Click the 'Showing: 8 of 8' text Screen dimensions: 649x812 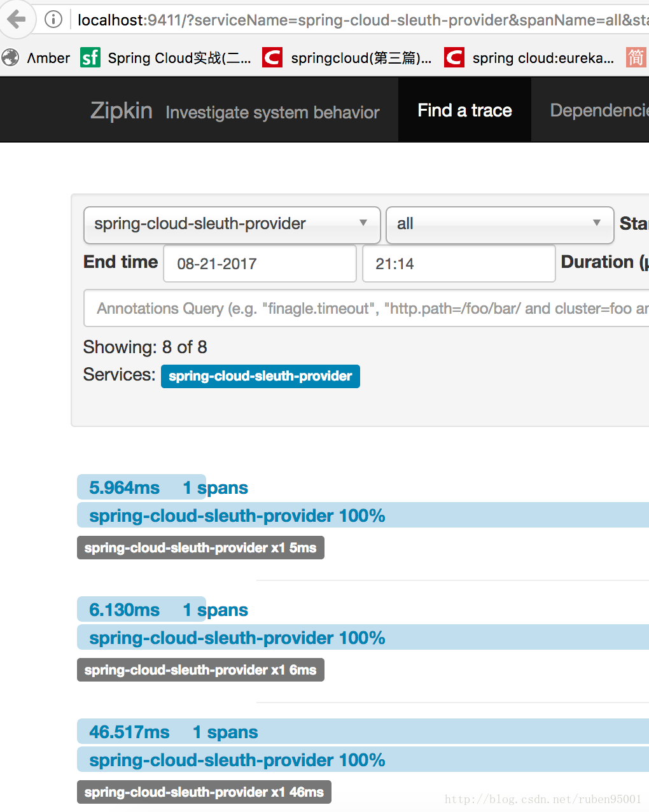145,347
